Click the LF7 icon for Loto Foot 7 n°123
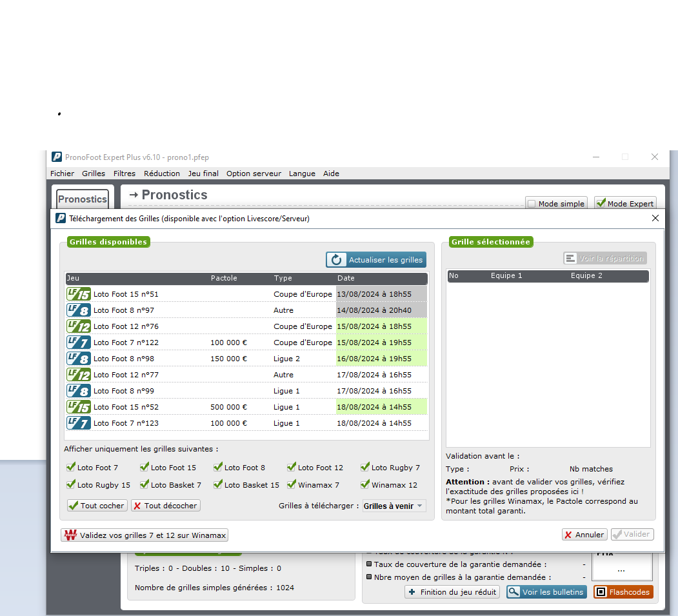 coord(78,423)
